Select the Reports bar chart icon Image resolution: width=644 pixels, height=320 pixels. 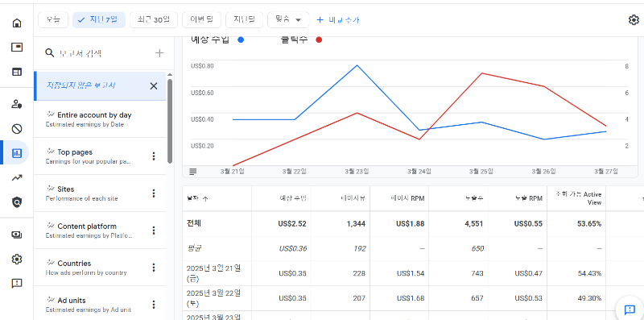tap(17, 153)
